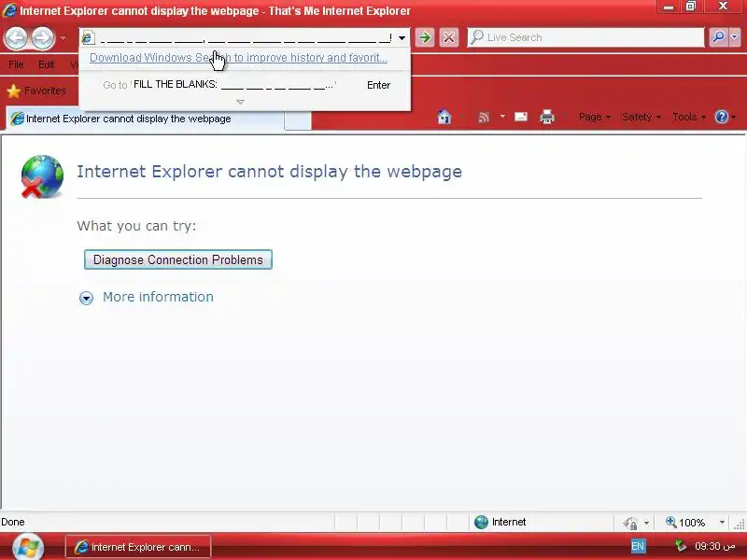
Task: Click the Internet zone globe in status bar
Action: click(481, 522)
